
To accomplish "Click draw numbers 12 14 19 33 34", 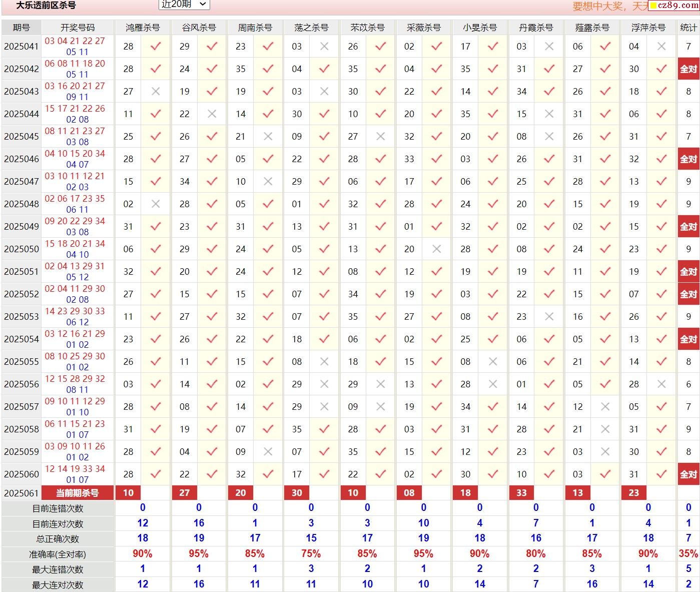I will tap(75, 469).
